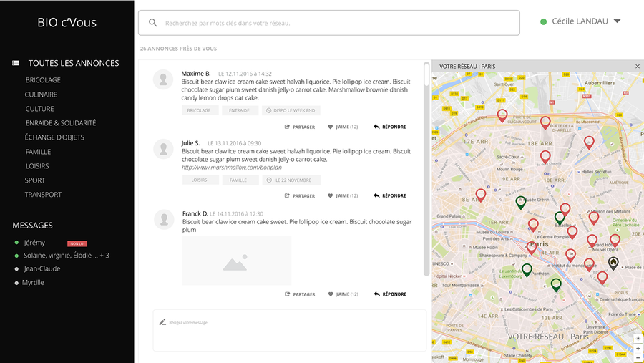Click the list icon beside Toutes les annonces
This screenshot has height=363, width=644.
pyautogui.click(x=16, y=63)
